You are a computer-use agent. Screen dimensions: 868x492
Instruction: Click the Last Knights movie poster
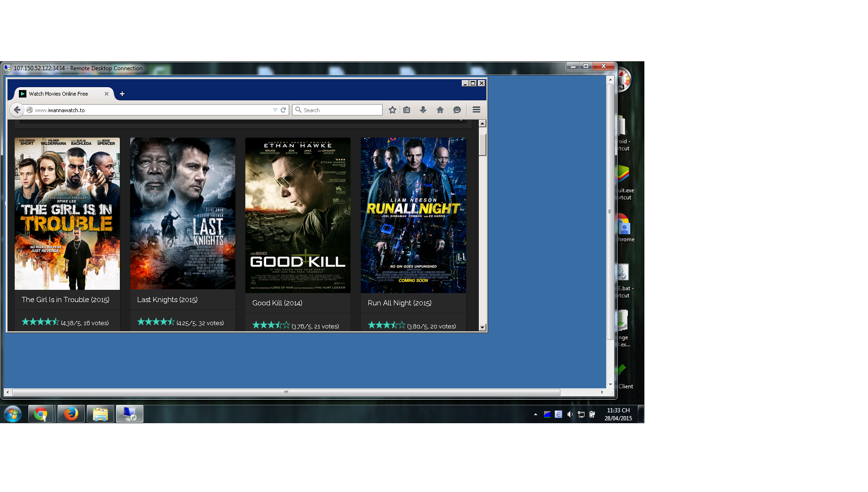coord(183,213)
